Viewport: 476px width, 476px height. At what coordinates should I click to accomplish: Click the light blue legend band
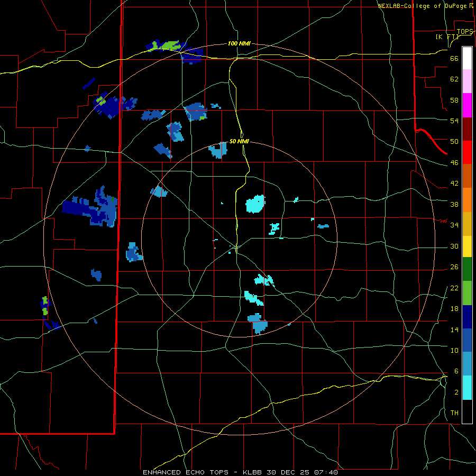coord(467,364)
